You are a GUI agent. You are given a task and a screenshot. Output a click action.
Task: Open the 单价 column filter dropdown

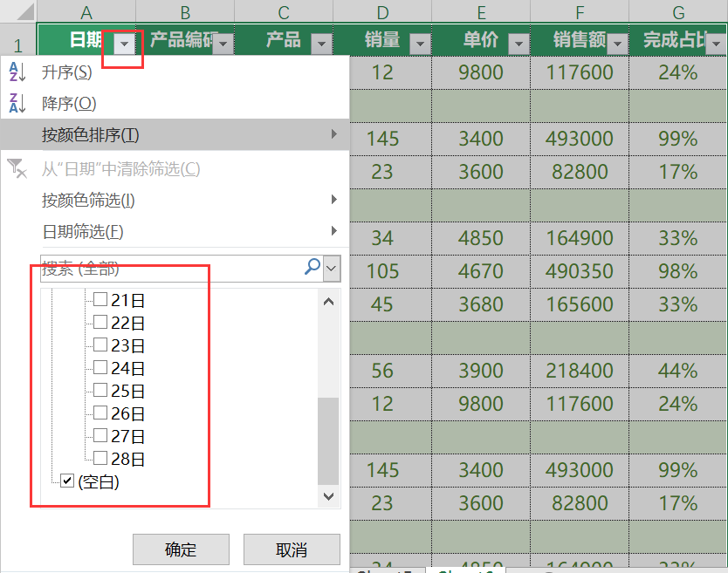click(x=519, y=44)
